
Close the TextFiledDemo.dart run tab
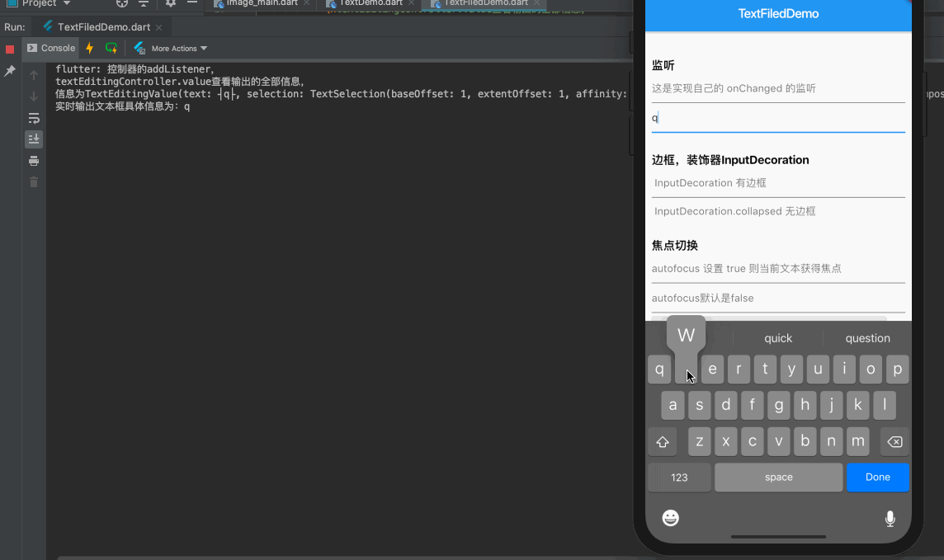(159, 28)
